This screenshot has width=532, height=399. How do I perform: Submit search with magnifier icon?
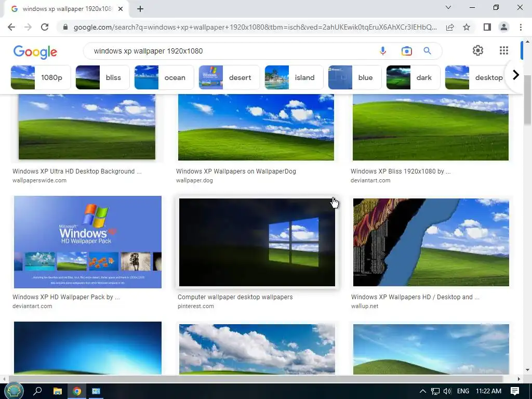427,51
